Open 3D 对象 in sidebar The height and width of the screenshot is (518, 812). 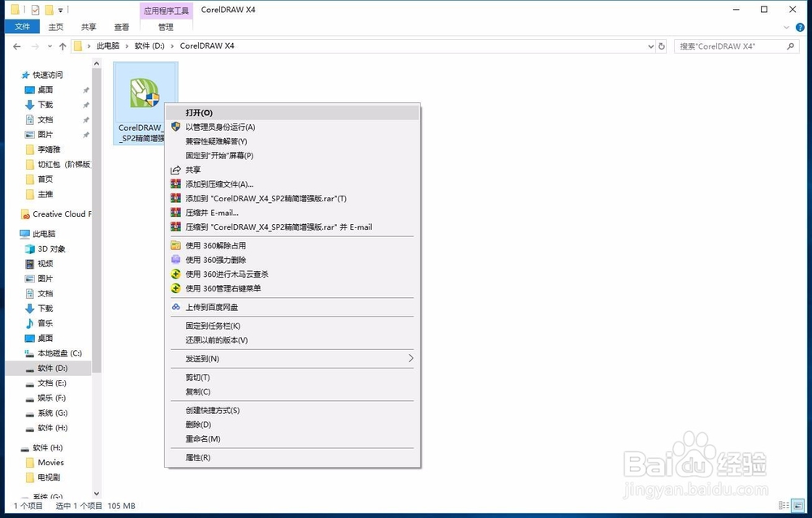point(45,248)
